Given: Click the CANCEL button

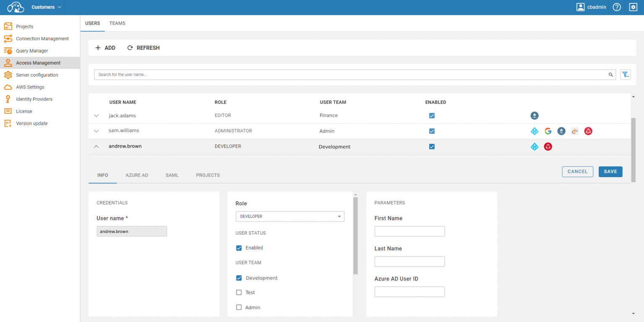Looking at the screenshot, I should point(577,171).
